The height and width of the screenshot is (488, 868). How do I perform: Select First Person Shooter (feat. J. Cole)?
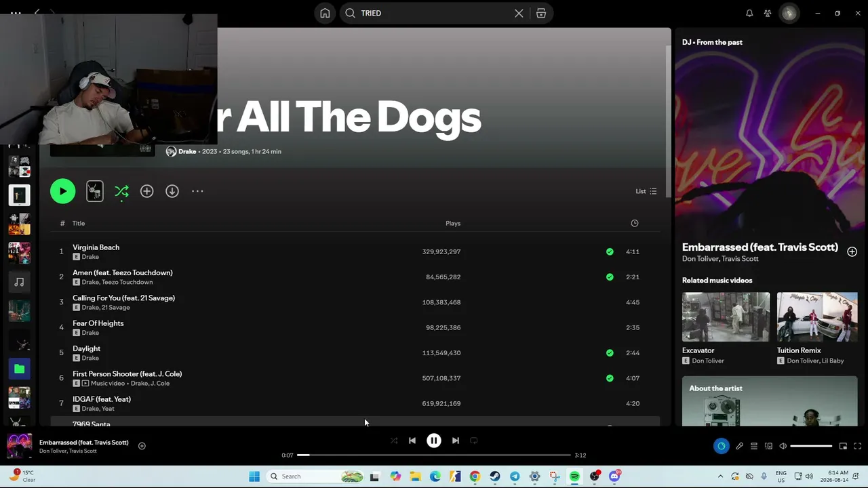(355, 378)
